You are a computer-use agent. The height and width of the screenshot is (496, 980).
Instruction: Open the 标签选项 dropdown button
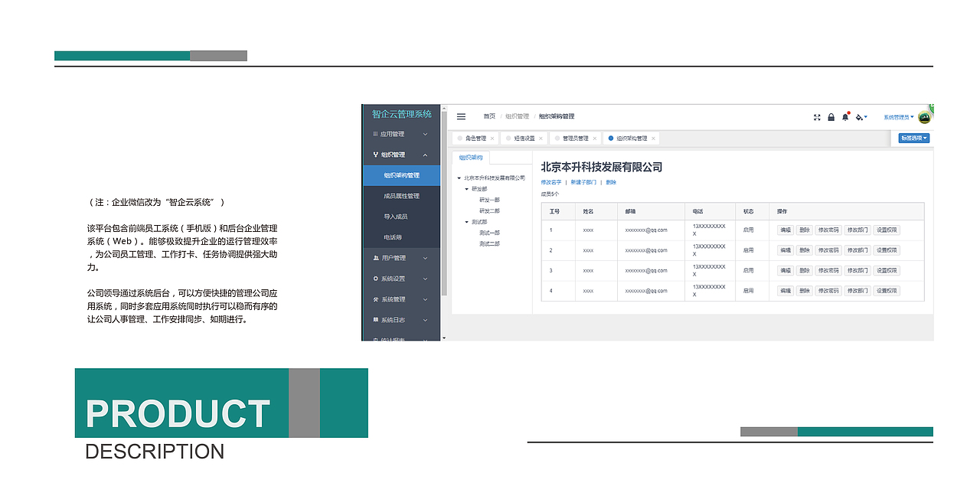914,139
